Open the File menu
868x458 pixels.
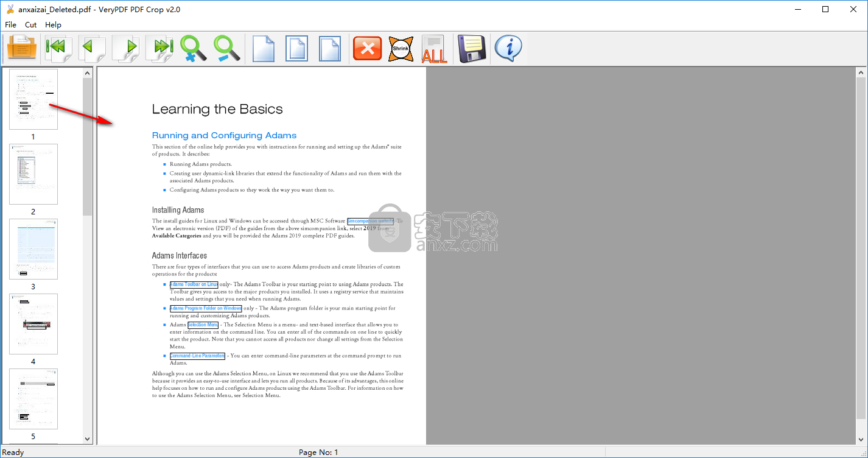(x=11, y=25)
